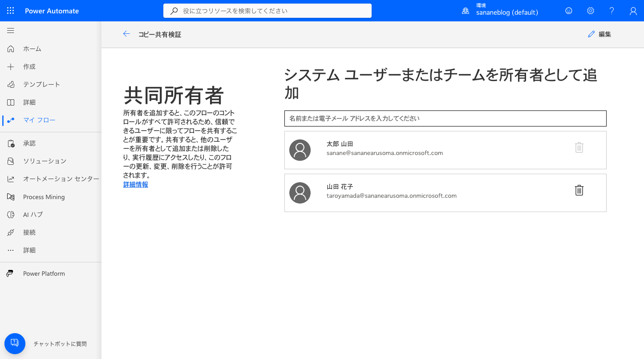Remove owner 山田 花子 with trash icon
The image size is (644, 359).
click(x=579, y=190)
